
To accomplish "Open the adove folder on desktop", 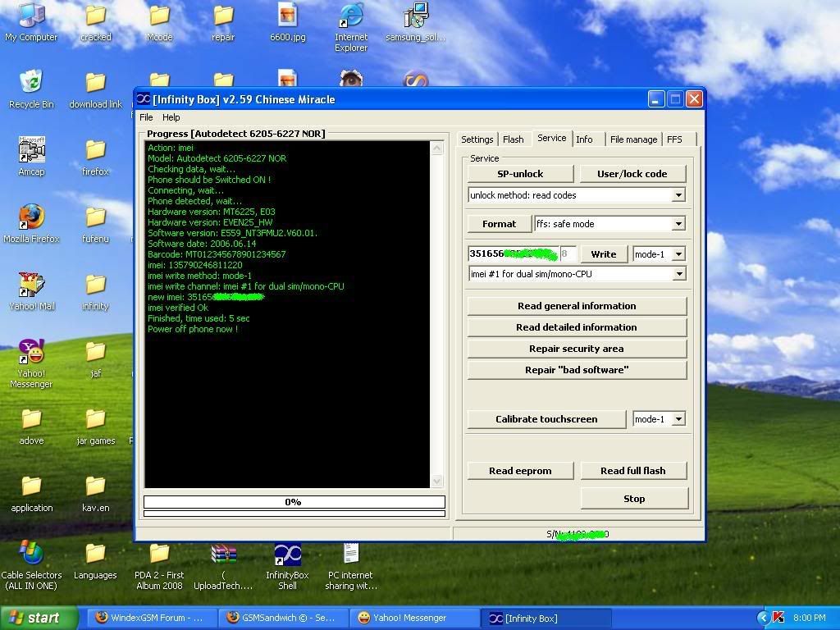I will 31,426.
